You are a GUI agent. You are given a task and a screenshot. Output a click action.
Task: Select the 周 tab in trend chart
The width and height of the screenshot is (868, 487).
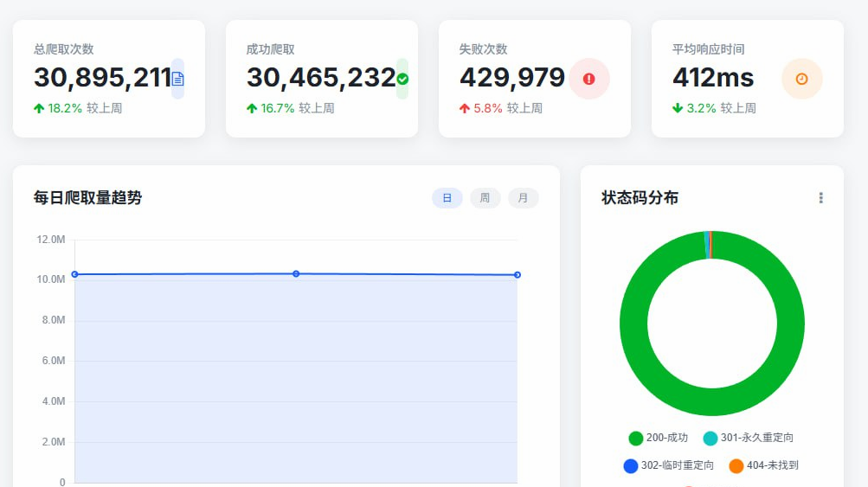tap(485, 198)
